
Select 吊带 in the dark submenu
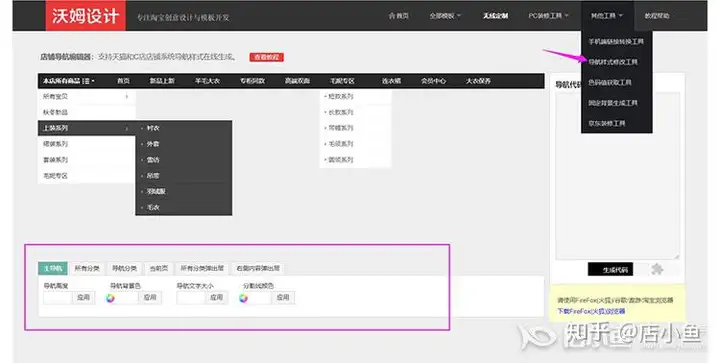[x=152, y=176]
